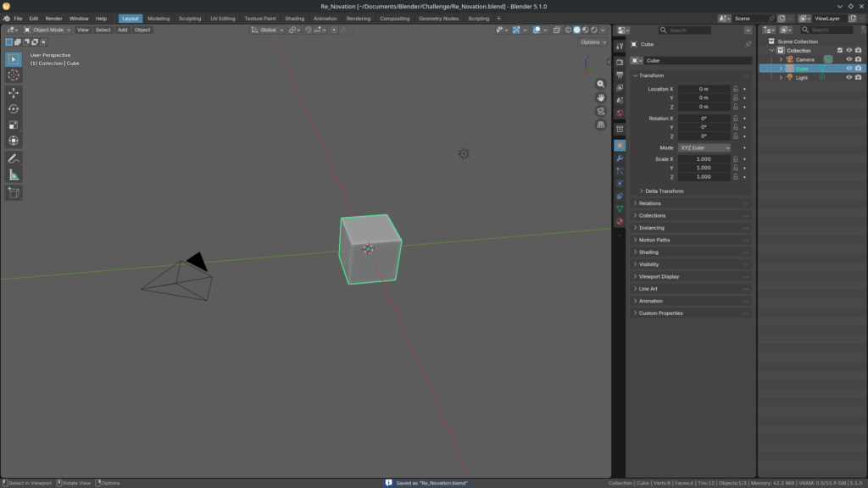Open the Modifiers wrench properties tab

(x=620, y=158)
